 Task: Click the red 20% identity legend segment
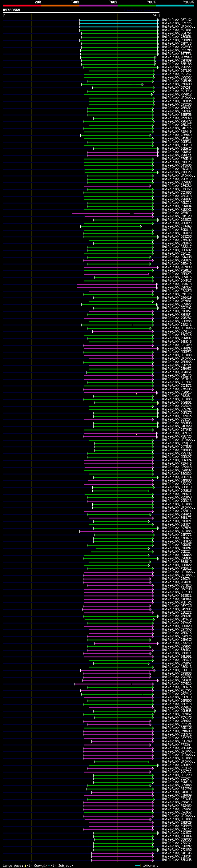coord(22,6)
